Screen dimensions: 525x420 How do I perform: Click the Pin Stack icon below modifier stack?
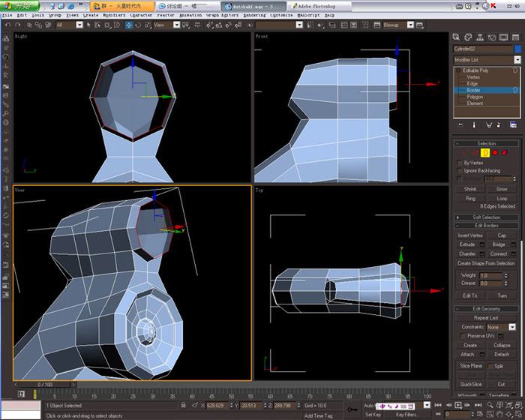tap(460, 125)
